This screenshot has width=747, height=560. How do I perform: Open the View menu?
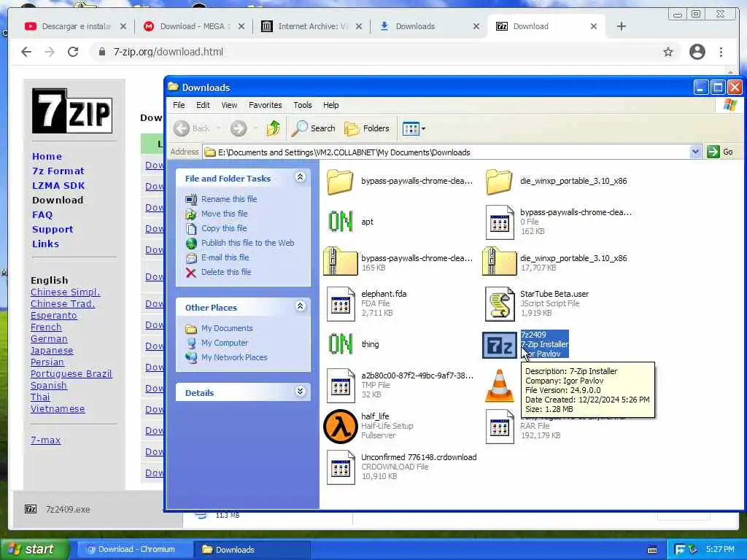click(x=229, y=105)
